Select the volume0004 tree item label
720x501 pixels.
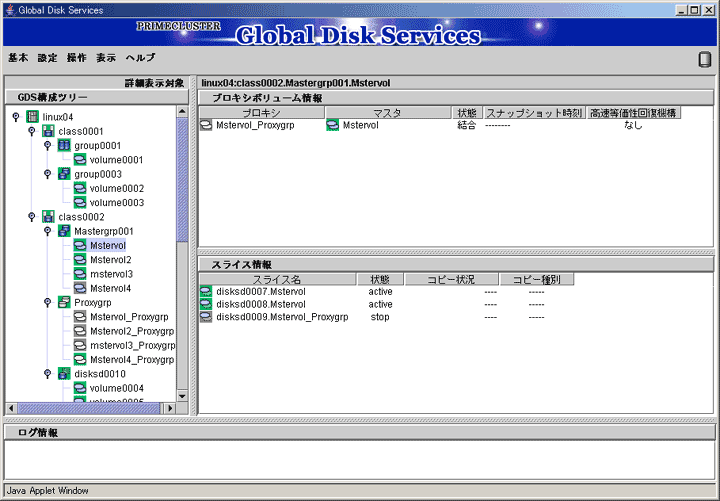[x=117, y=388]
